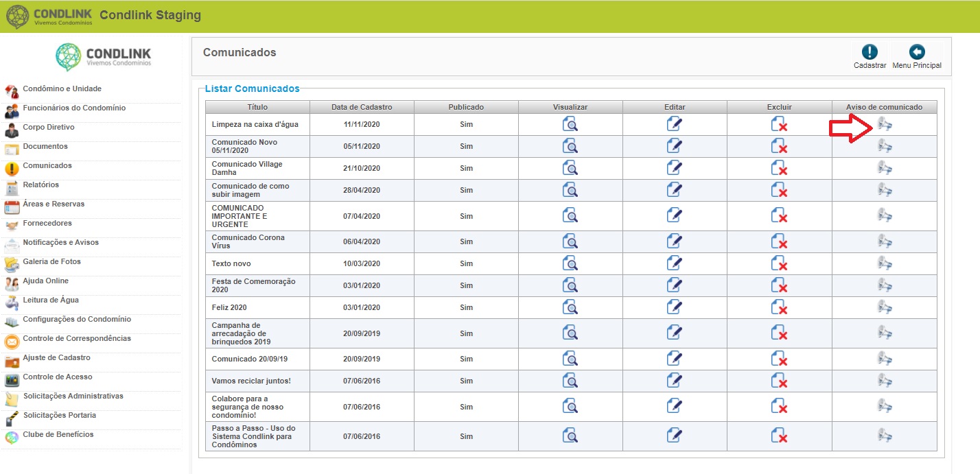Send aviso megaphone for "Comunicado 20/09/19"
Screen dimensions: 980x474
tap(885, 359)
